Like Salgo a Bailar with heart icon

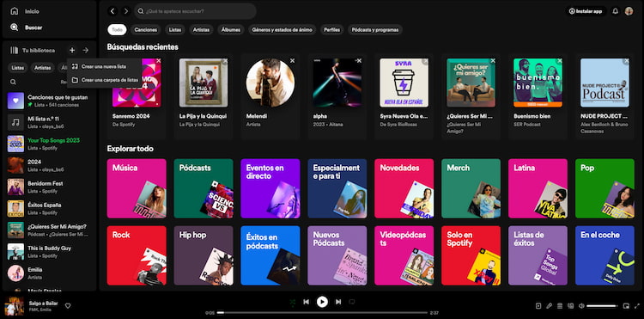(x=68, y=305)
